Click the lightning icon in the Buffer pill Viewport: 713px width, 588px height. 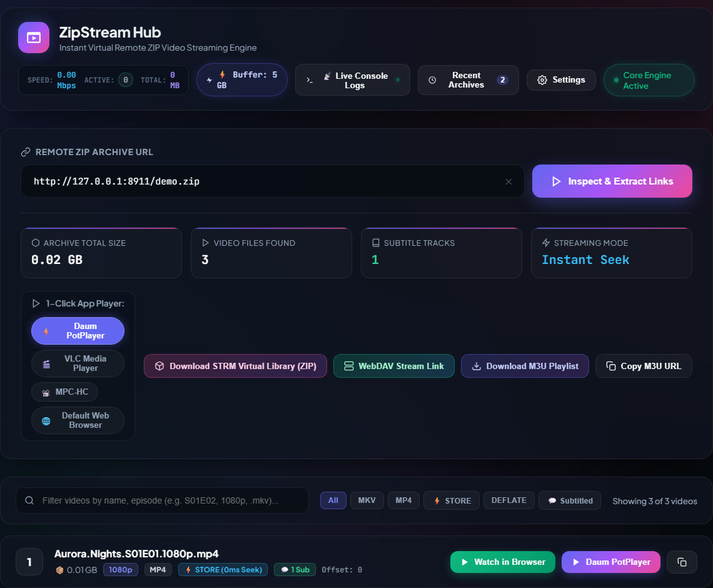[223, 74]
